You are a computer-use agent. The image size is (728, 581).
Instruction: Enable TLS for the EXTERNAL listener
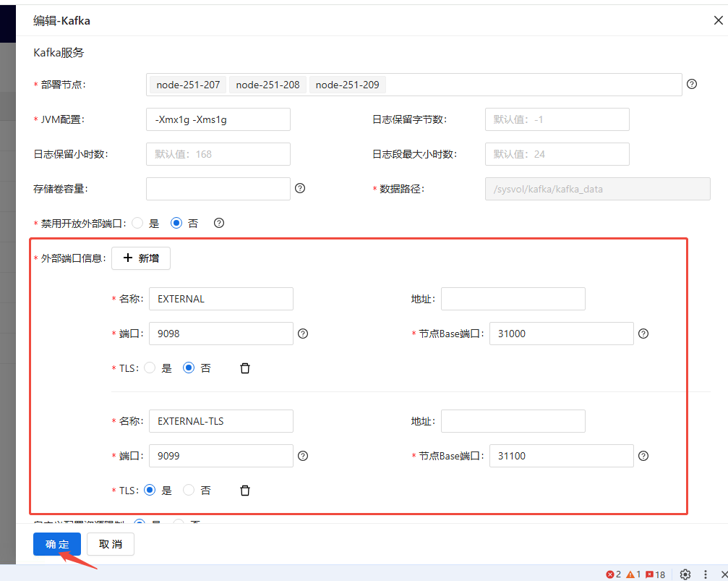(x=150, y=368)
